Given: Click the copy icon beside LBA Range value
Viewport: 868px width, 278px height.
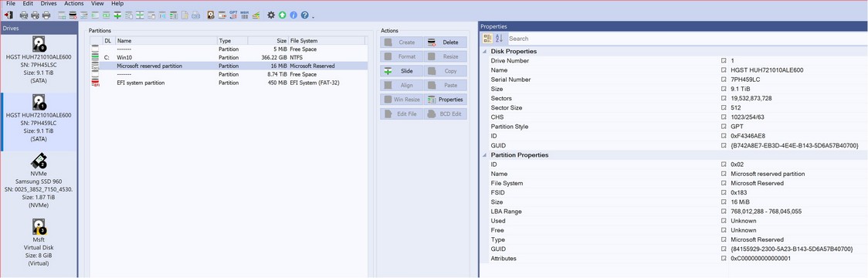Looking at the screenshot, I should [723, 211].
